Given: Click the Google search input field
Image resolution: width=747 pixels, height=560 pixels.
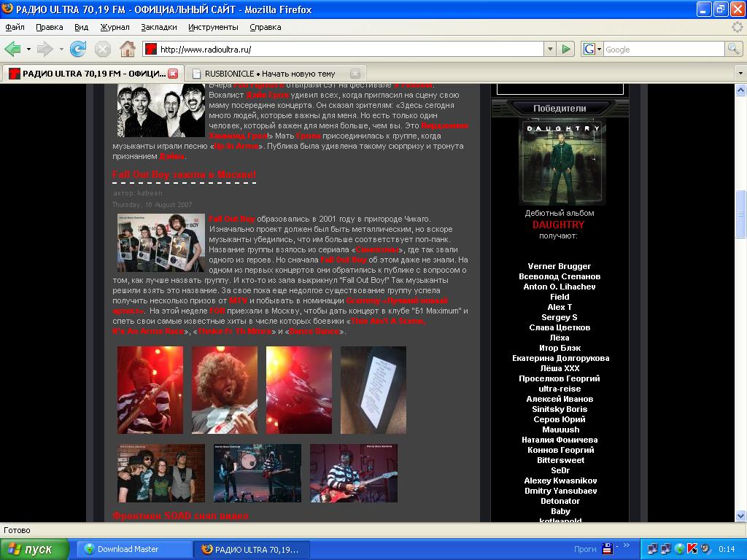Looking at the screenshot, I should pos(664,49).
